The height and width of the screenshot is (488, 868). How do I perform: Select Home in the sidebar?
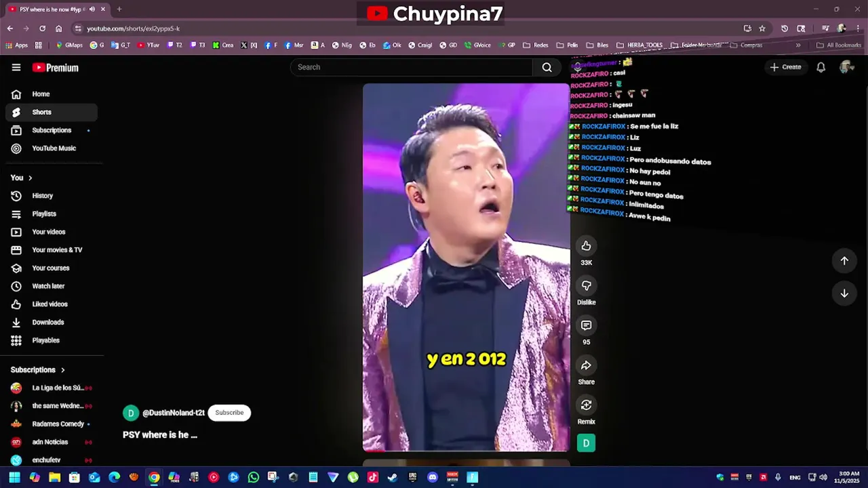52,94
